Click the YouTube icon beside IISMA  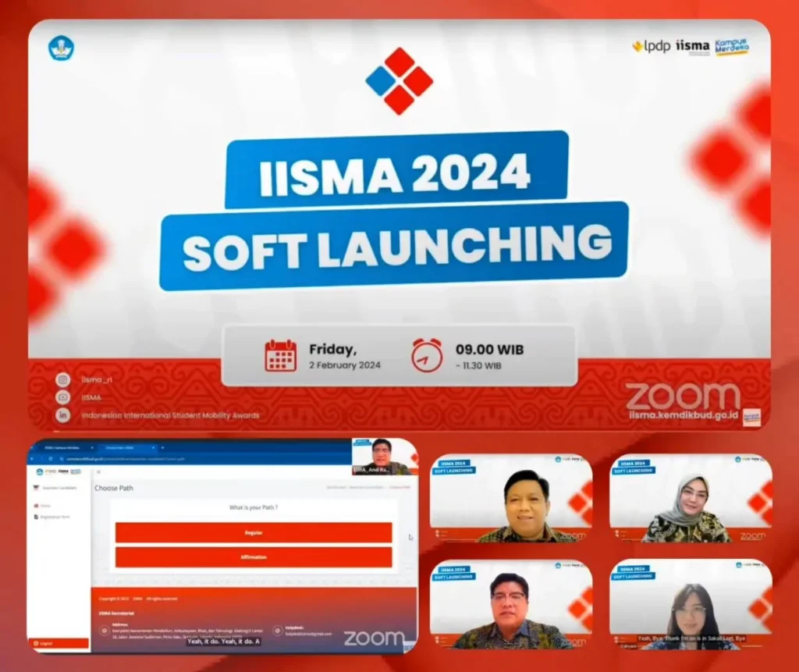point(62,397)
